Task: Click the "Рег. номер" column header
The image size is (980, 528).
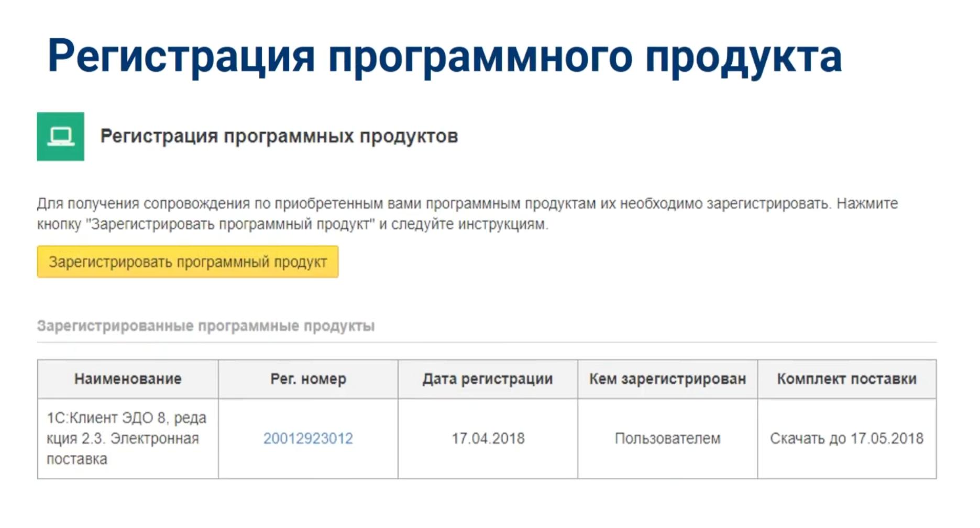Action: tap(308, 379)
